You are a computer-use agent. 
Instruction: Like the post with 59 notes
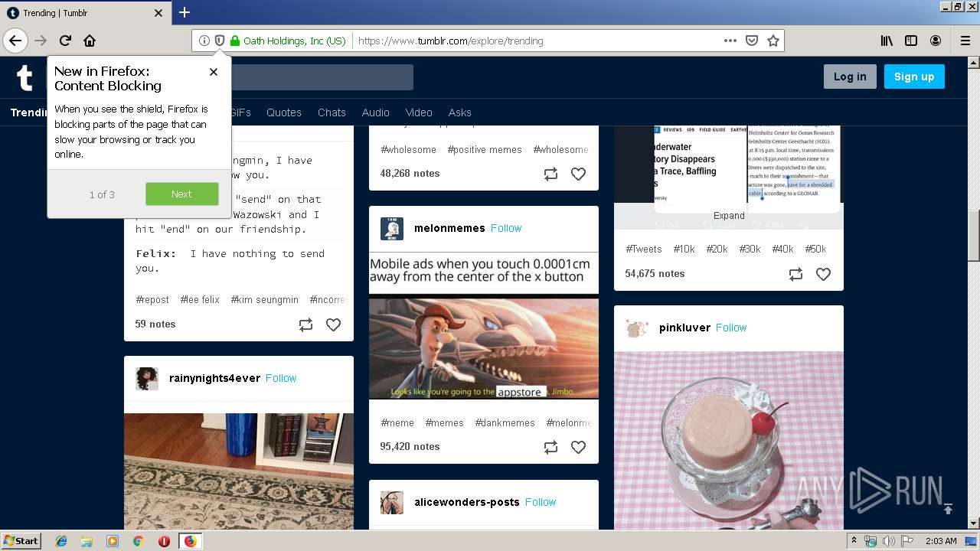(333, 324)
